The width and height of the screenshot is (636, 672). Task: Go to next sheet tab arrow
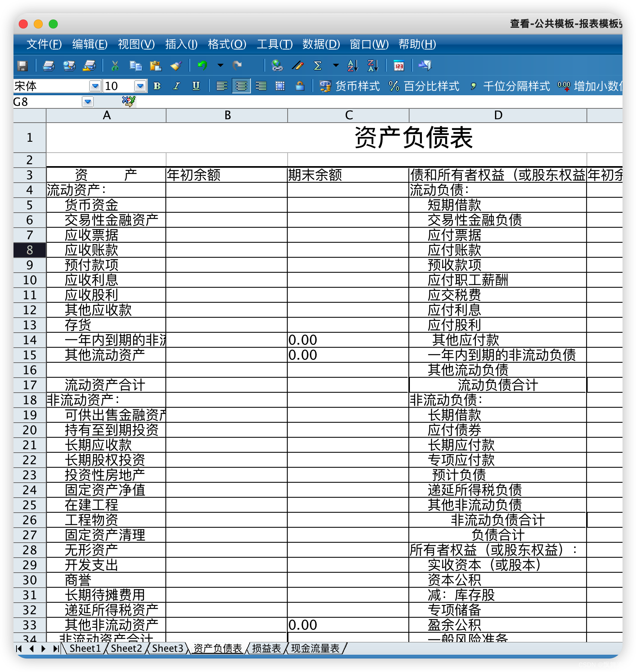point(43,648)
